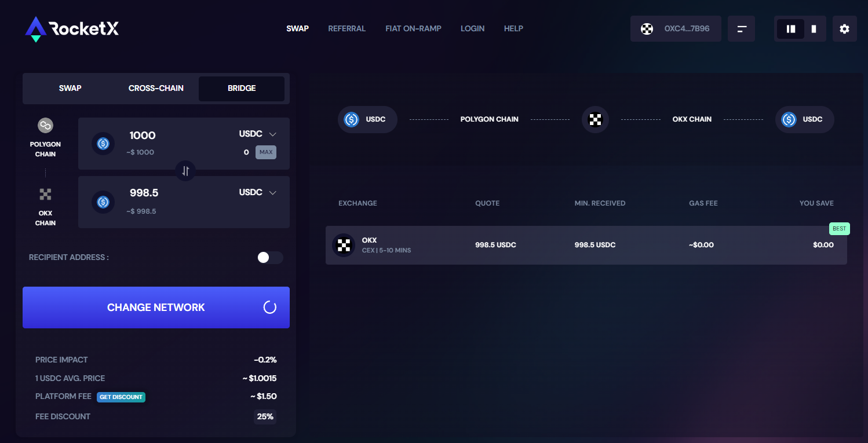Click the QUOTE column header

tap(487, 203)
